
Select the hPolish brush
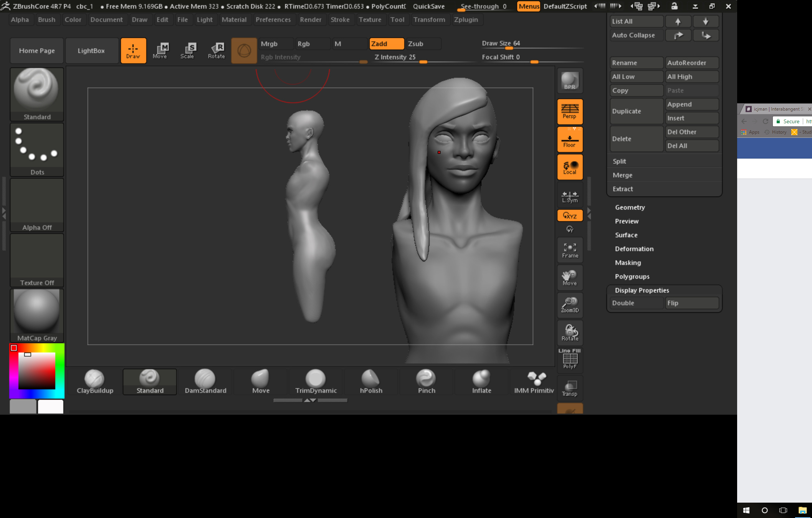coord(371,382)
